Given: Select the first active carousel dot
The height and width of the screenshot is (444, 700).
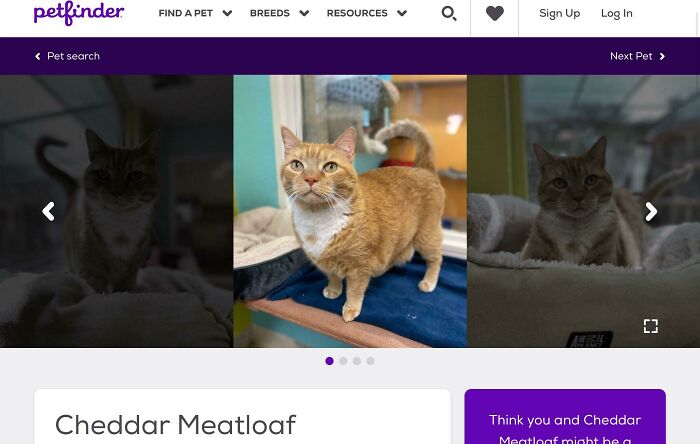Looking at the screenshot, I should [x=329, y=361].
